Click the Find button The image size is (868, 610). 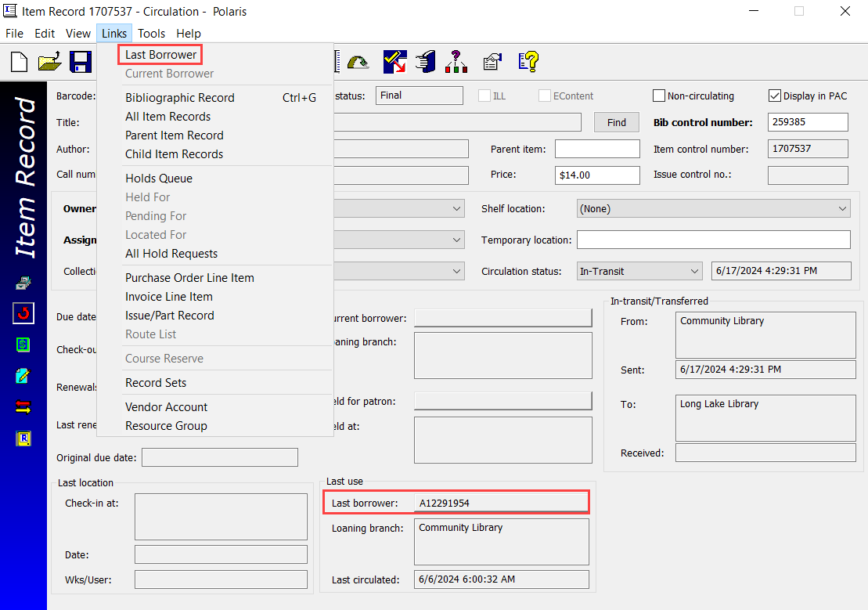coord(617,122)
